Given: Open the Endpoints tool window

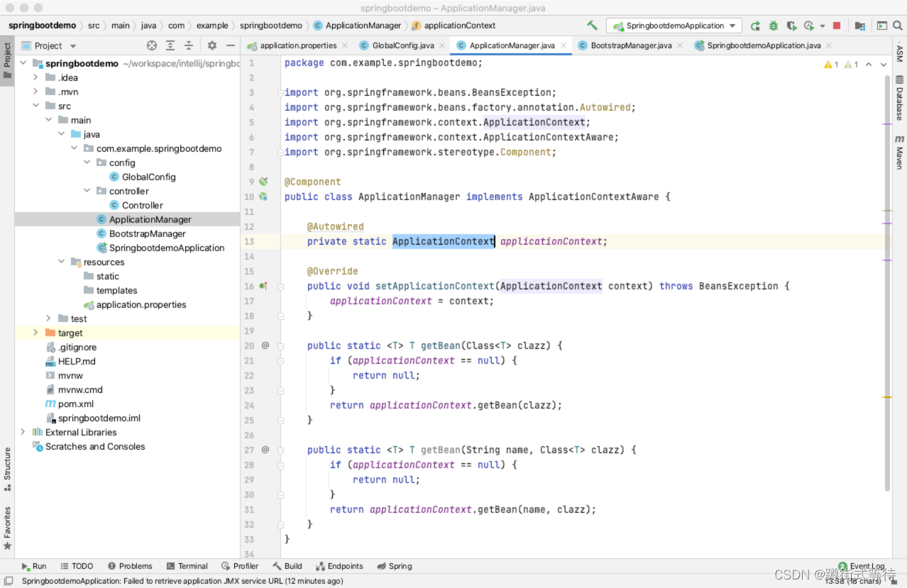Looking at the screenshot, I should pos(339,566).
